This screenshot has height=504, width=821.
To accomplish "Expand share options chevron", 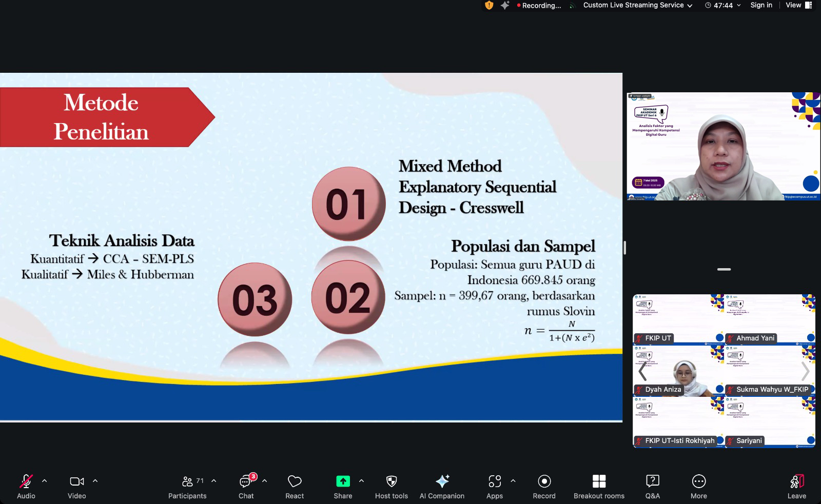I will tap(361, 481).
